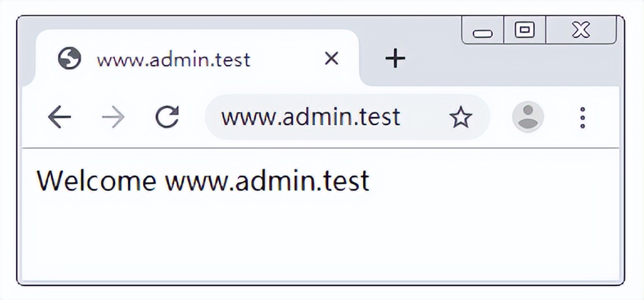644x300 pixels.
Task: Close the www.admin.test tab
Action: click(x=331, y=59)
